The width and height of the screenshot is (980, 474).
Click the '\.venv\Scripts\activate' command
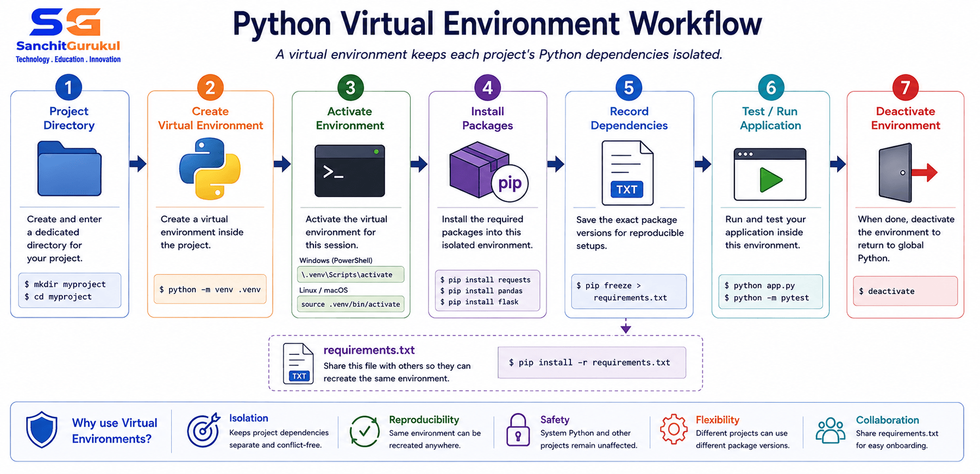350,275
